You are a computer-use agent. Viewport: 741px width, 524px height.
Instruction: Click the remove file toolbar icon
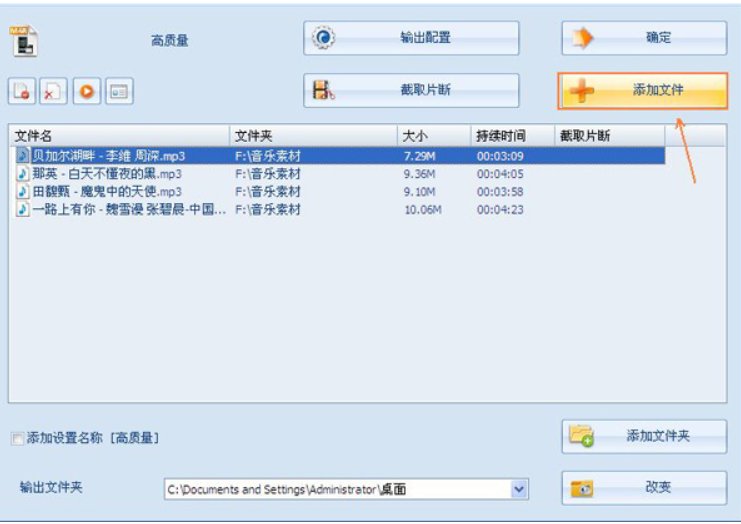click(x=22, y=91)
